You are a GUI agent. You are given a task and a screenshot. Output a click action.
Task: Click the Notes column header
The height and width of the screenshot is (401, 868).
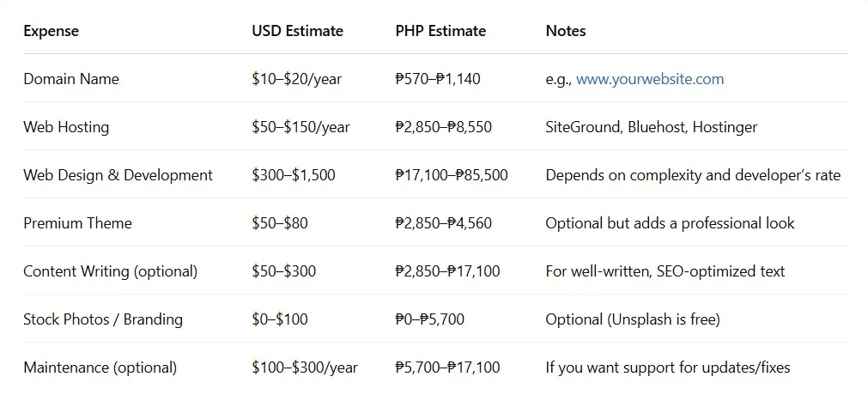(x=566, y=30)
